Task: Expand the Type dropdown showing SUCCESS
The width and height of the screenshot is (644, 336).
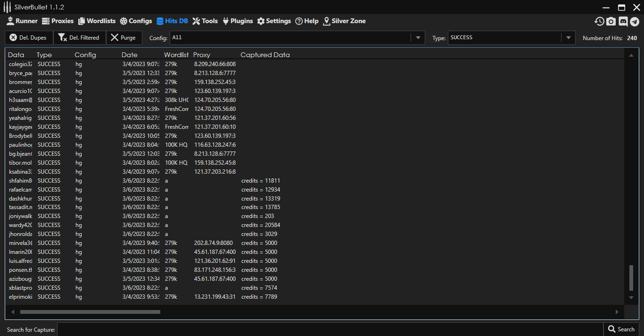Action: tap(568, 38)
